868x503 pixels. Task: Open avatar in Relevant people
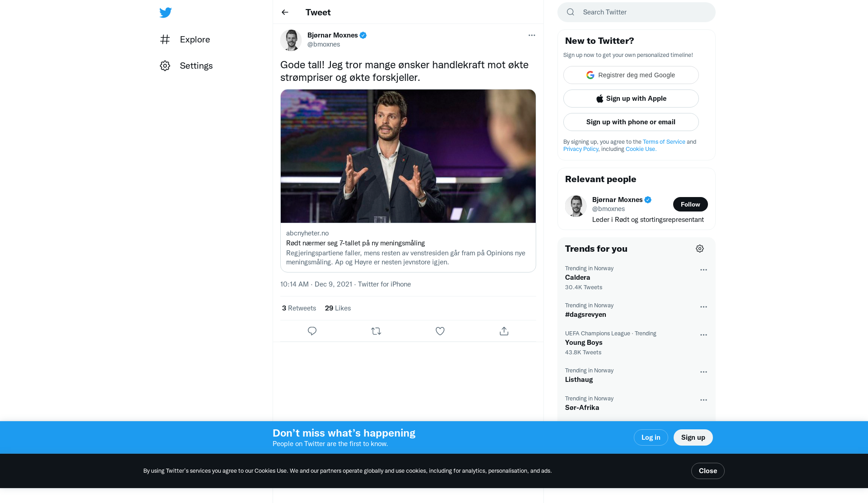(x=576, y=206)
